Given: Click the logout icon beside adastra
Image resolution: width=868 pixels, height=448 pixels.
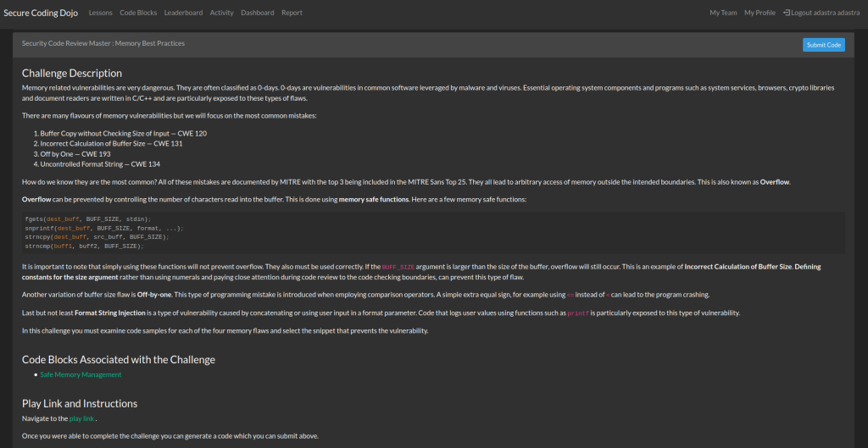Looking at the screenshot, I should [786, 13].
